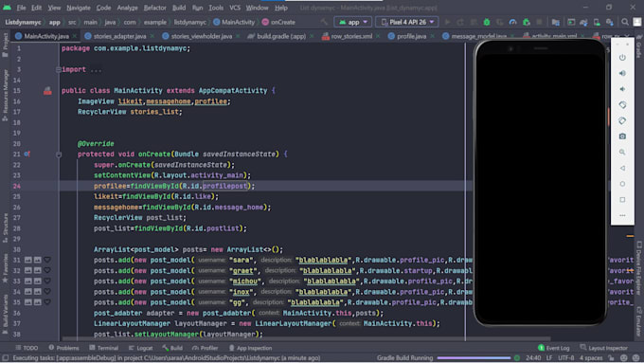
Task: Click the onCreate breadcrumb in navigation bar
Action: [278, 22]
